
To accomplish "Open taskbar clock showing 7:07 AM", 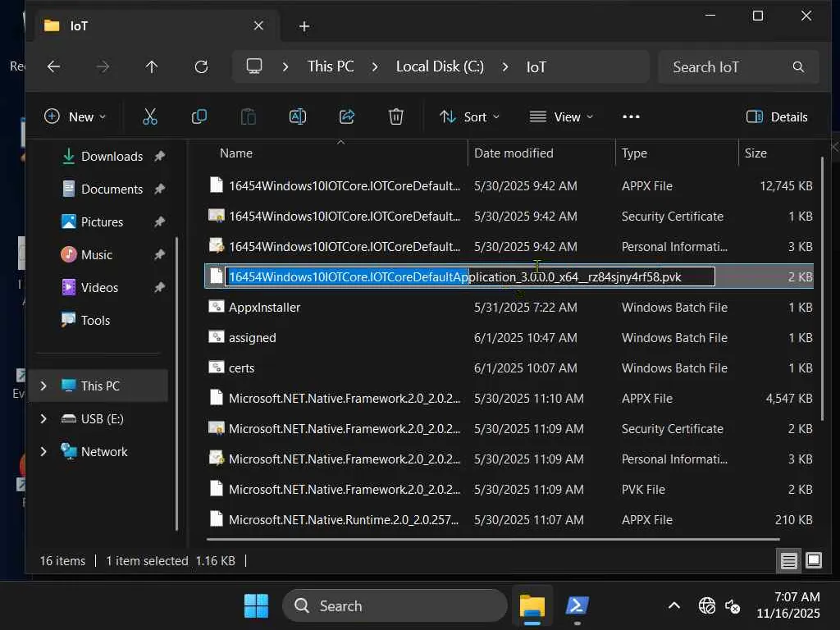I will pos(788,605).
